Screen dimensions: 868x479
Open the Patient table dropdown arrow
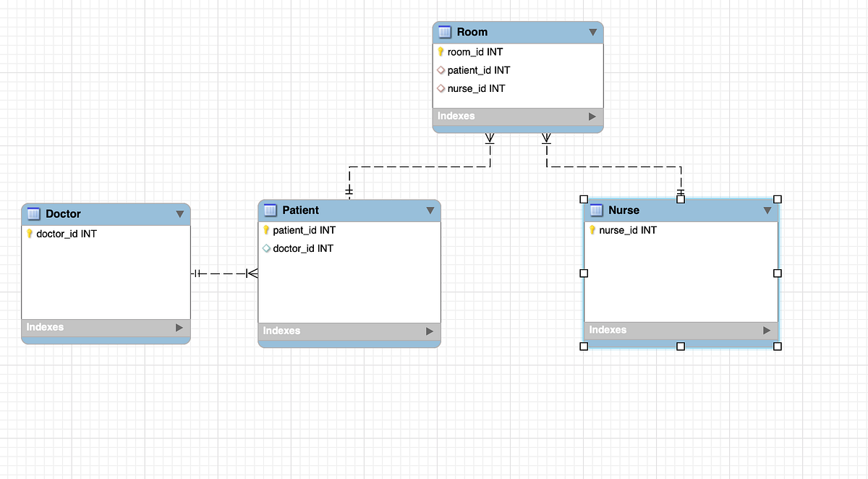click(431, 210)
